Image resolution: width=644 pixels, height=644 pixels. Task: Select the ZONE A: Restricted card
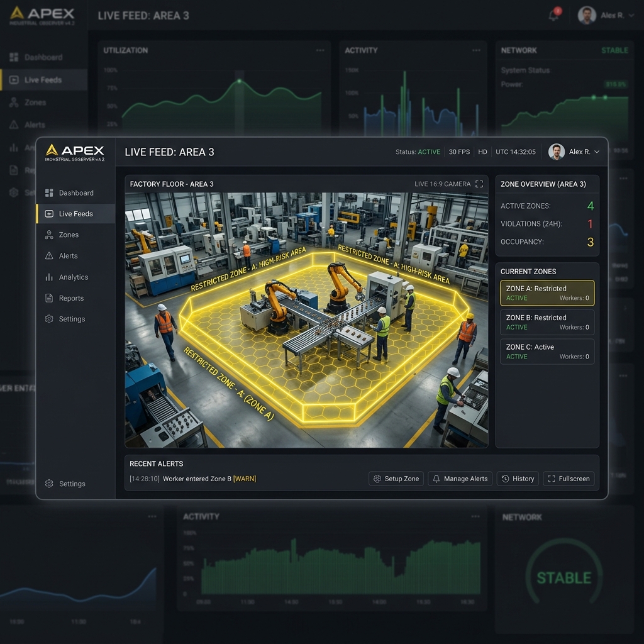pos(547,293)
